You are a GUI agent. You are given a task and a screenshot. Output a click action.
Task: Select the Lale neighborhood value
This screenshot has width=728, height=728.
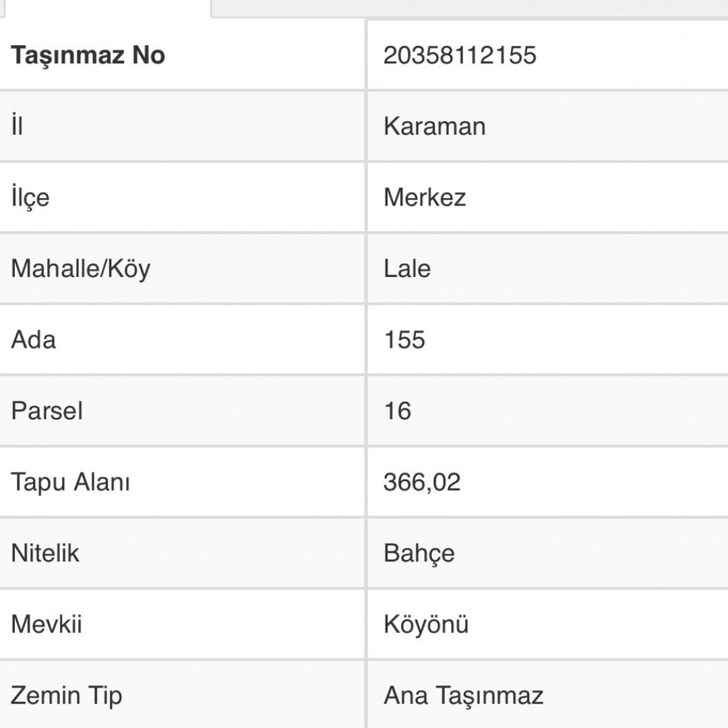tap(407, 269)
